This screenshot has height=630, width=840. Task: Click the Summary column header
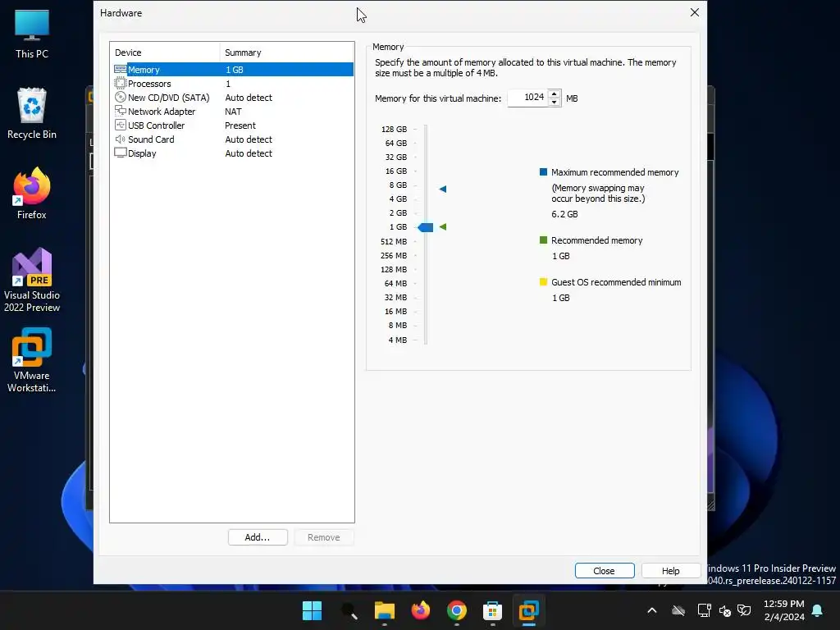click(x=286, y=52)
